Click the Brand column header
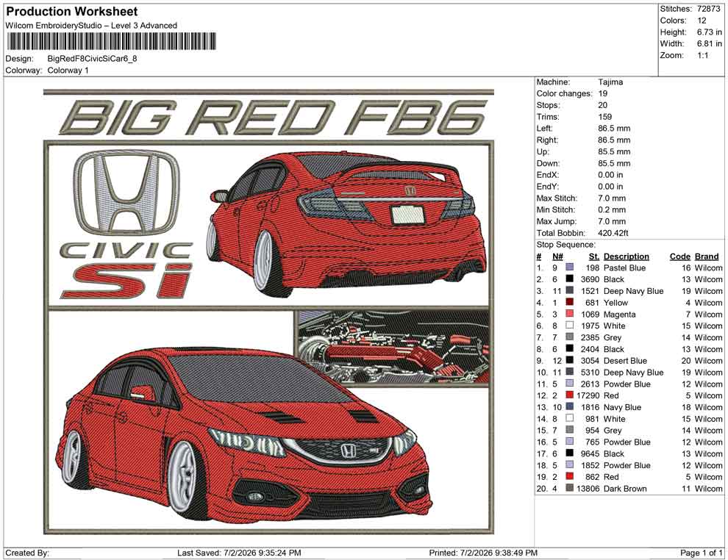Screen dimensions: 728x560 click(707, 256)
